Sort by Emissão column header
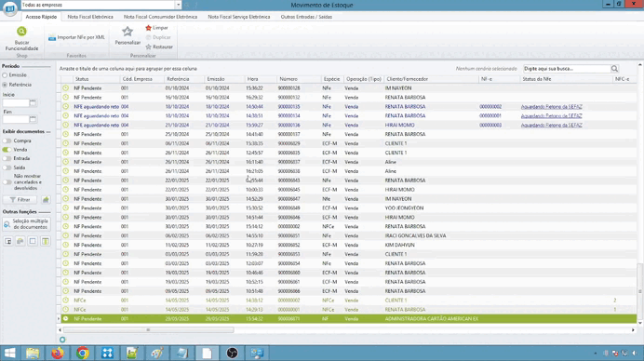The width and height of the screenshot is (644, 361). [224, 79]
